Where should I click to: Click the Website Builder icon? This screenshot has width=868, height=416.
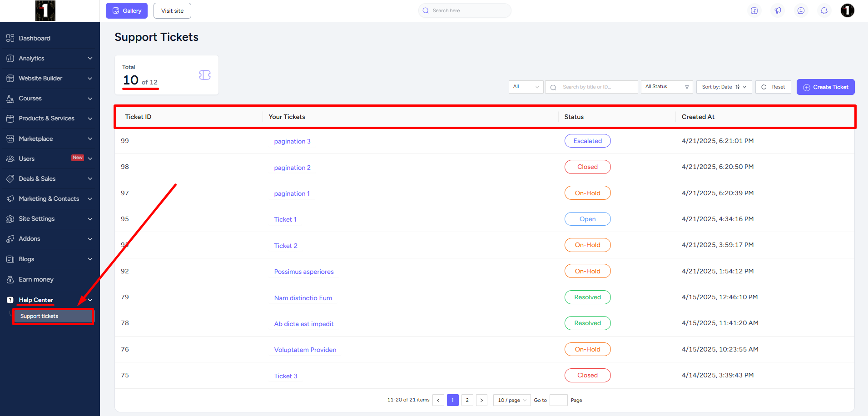tap(10, 79)
